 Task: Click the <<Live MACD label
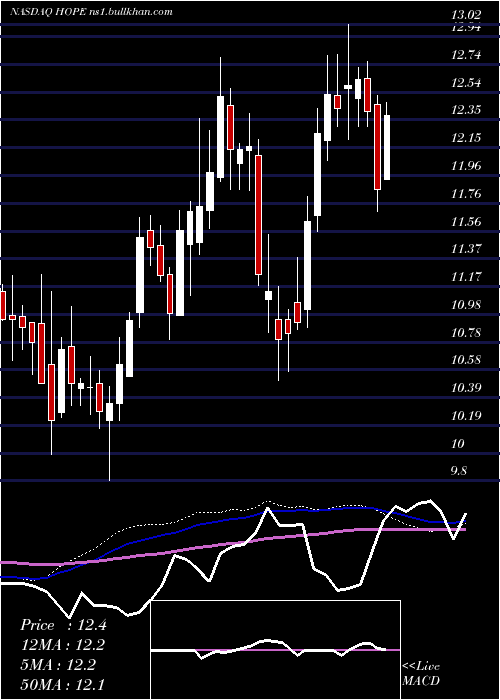pos(421,673)
